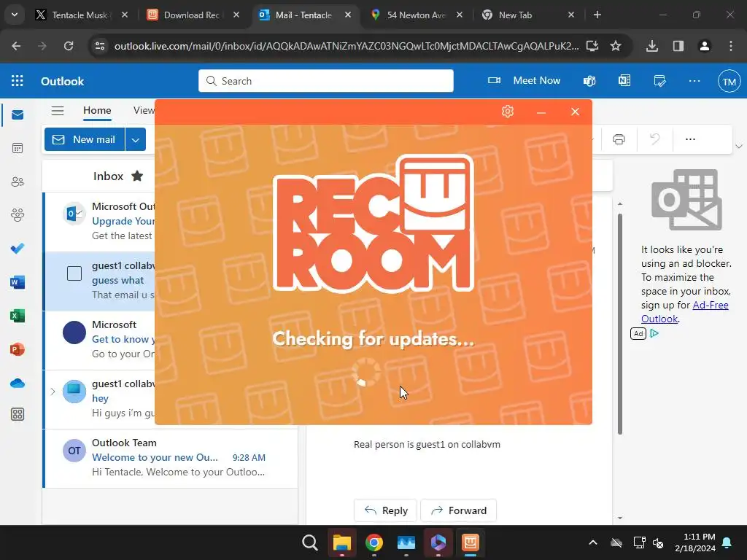Image resolution: width=747 pixels, height=560 pixels.
Task: Switch to the 54 Newton Ave Maps tab
Action: coord(417,15)
